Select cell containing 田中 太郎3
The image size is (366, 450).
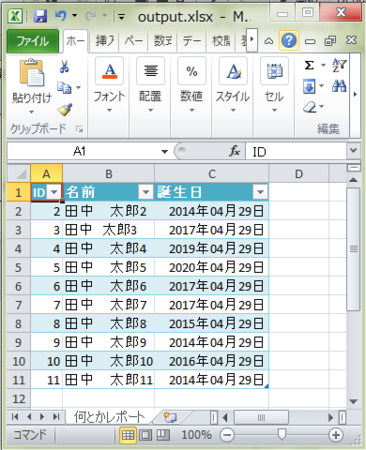pyautogui.click(x=109, y=230)
